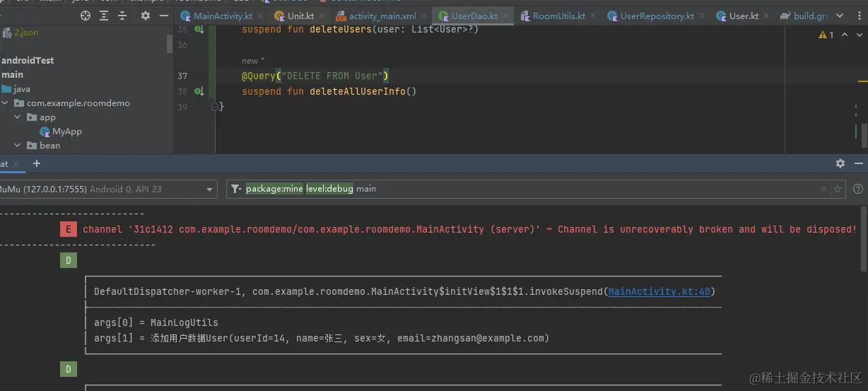This screenshot has width=868, height=391.
Task: Click the Logcat output scrollbar
Action: (x=864, y=239)
